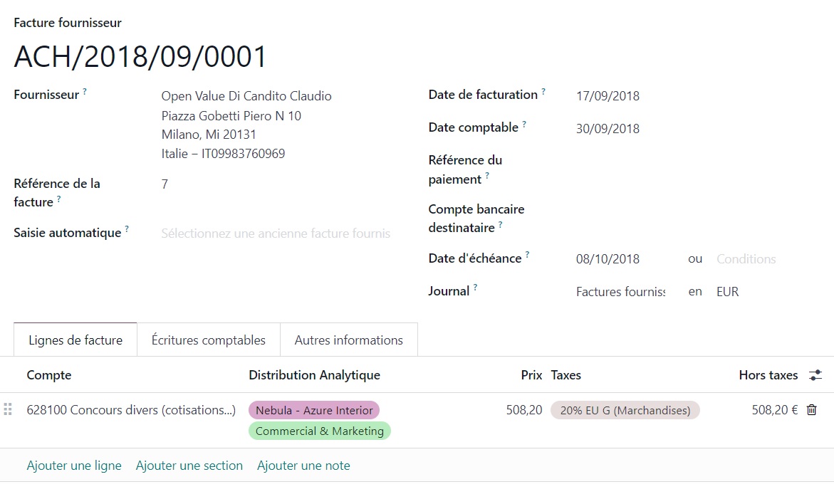Click help tooltip next to Fournisseur
The image size is (834, 504).
coord(85,92)
